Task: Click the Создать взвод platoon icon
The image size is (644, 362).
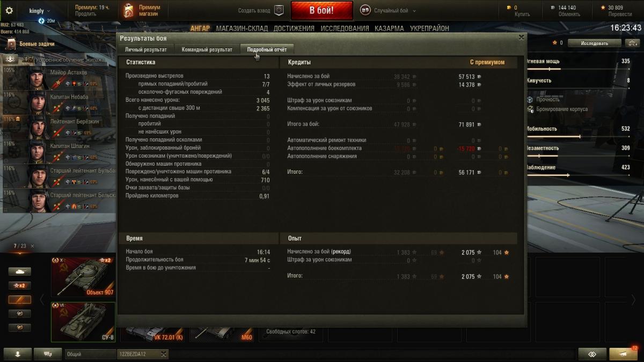Action: tap(279, 10)
